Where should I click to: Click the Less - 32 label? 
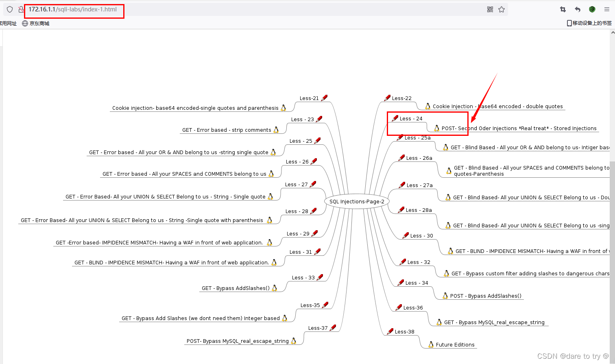(x=419, y=262)
